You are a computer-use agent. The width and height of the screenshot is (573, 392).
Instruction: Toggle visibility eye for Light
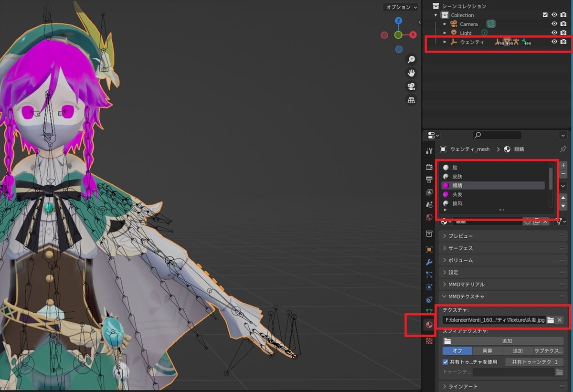point(554,33)
